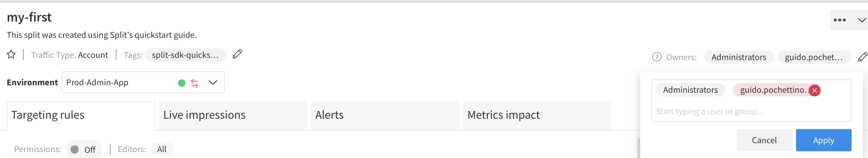Select the Targeting rules tab
The image size is (868, 158).
[81, 115]
